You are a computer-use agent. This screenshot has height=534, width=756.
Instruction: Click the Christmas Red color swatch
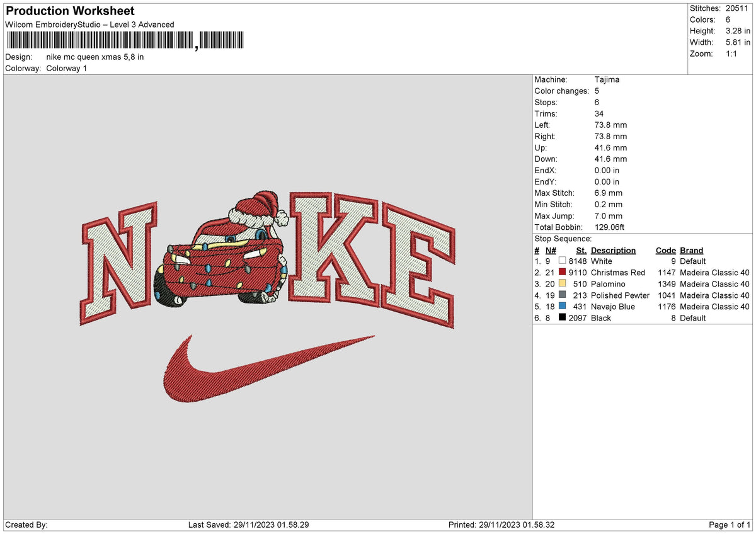point(562,272)
